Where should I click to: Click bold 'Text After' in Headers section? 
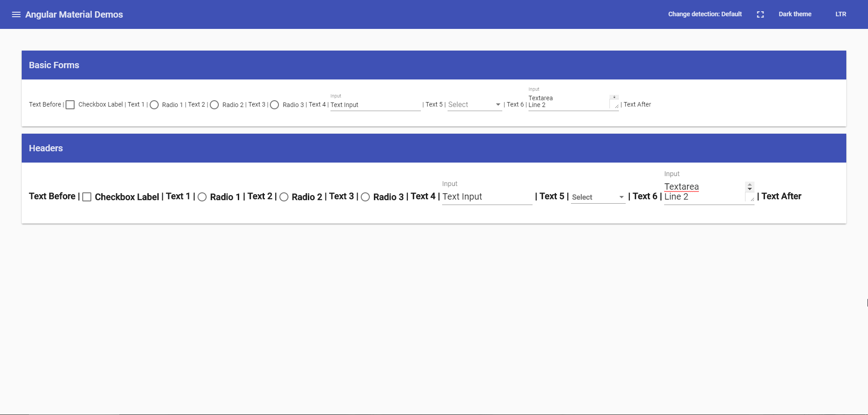(x=781, y=196)
